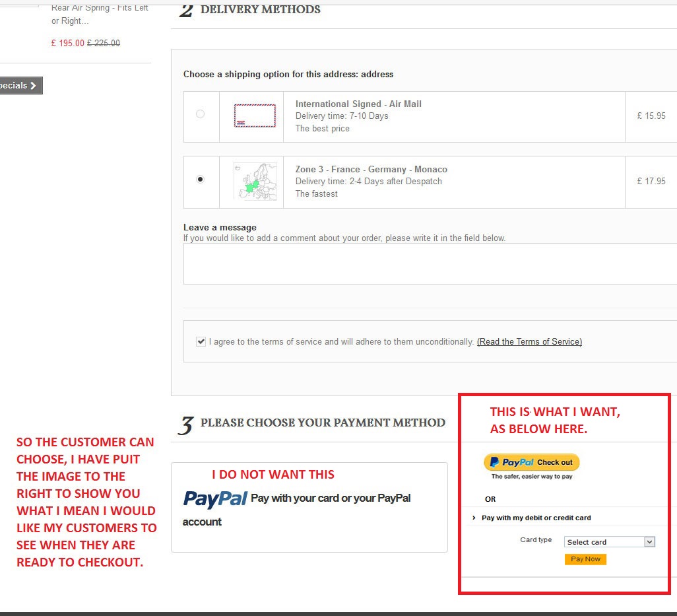Screen dimensions: 677x616
Task: Click the PayPal logo in payment box
Action: point(215,498)
